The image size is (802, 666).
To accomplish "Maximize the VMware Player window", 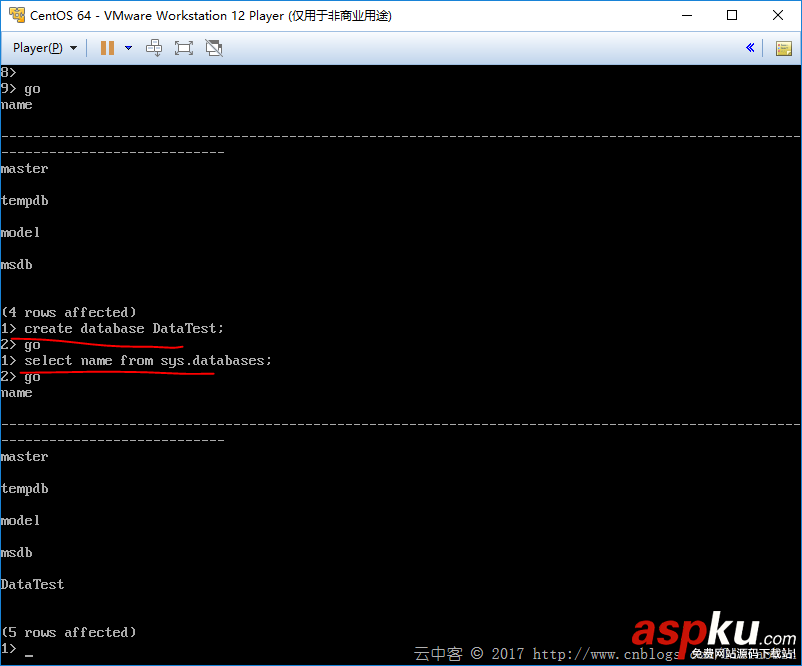I will click(732, 15).
